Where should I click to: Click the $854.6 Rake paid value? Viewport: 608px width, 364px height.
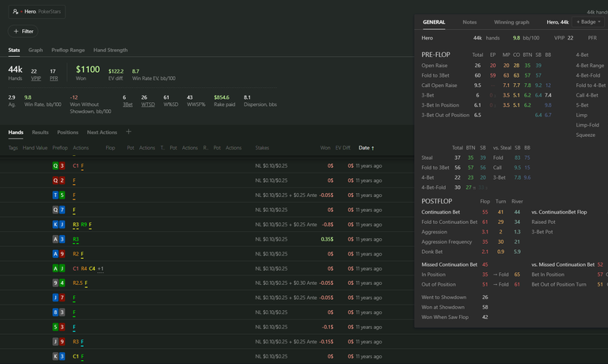coord(222,97)
